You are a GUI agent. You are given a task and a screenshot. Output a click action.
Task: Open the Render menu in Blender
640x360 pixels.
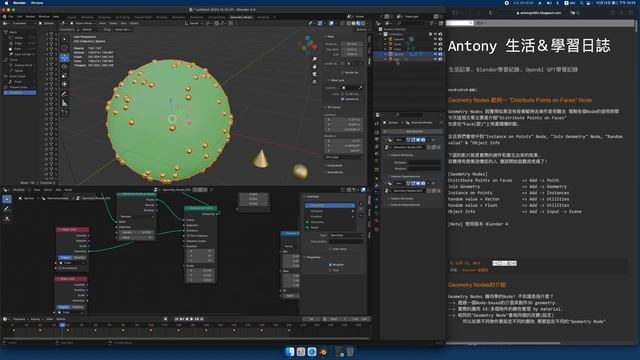tap(31, 17)
